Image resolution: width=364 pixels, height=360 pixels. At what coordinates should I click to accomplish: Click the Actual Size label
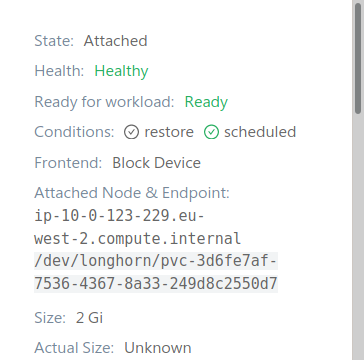coord(74,348)
